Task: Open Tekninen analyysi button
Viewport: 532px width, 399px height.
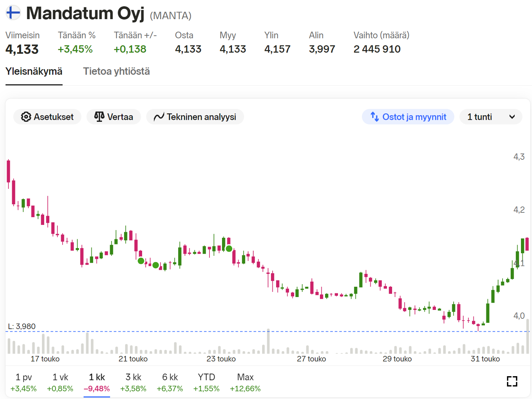Action: point(195,117)
